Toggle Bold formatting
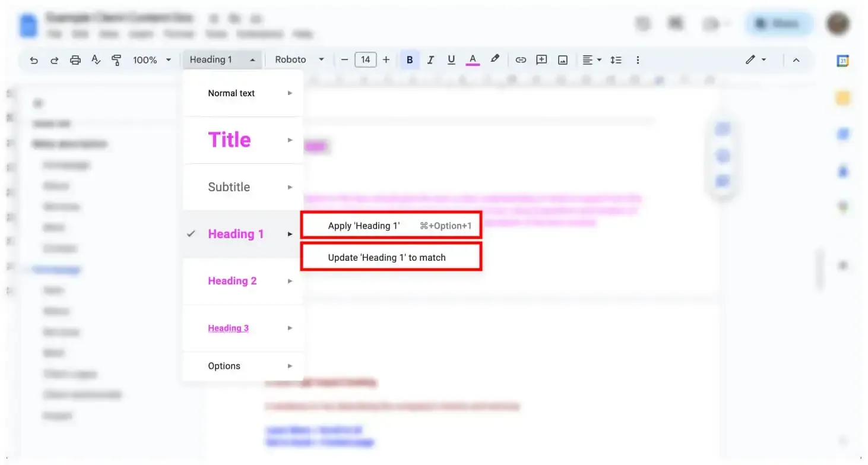This screenshot has height=465, width=868. [x=410, y=60]
